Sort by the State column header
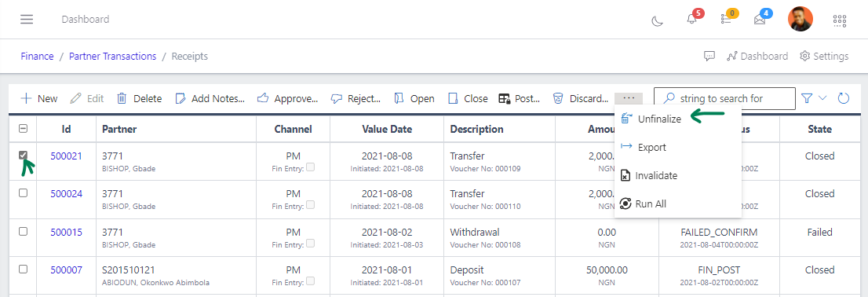 (x=820, y=129)
